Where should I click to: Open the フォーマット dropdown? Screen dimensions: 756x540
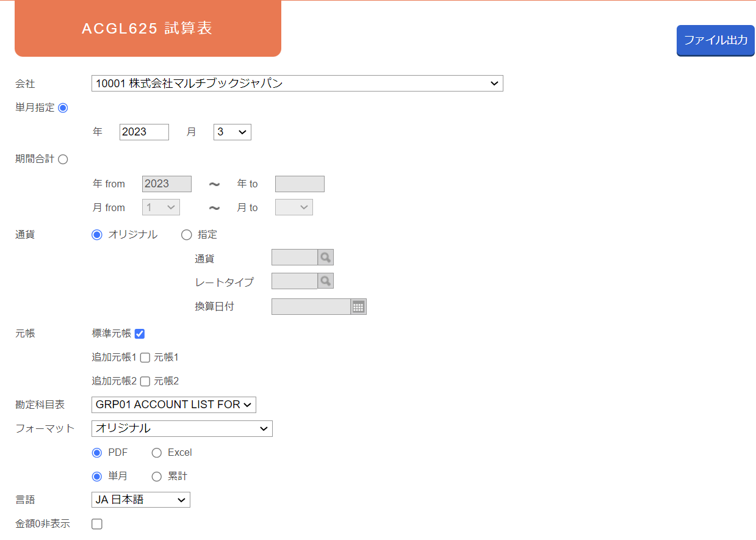(182, 428)
